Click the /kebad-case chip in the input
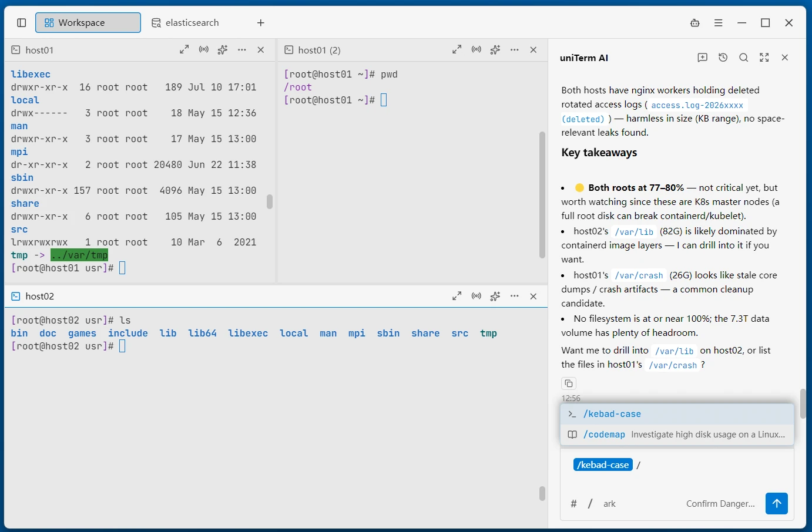Viewport: 812px width, 532px height. tap(603, 465)
